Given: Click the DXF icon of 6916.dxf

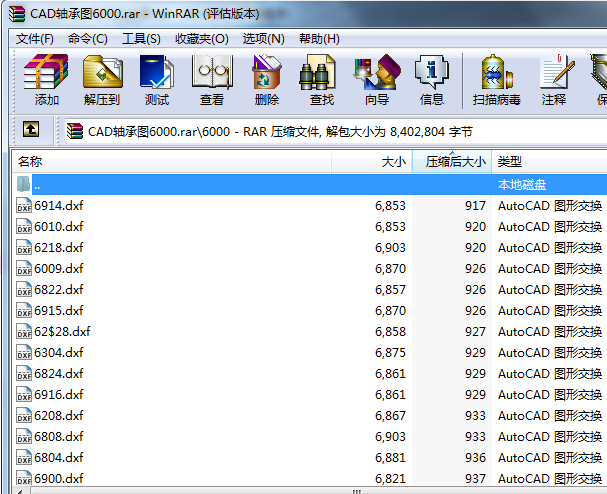Looking at the screenshot, I should click(24, 394).
